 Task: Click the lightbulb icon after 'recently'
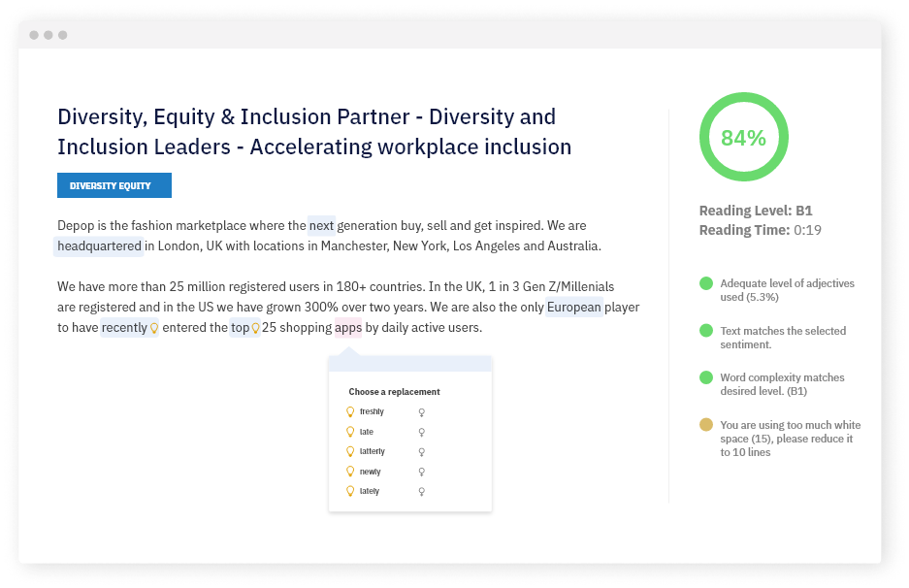pos(154,328)
